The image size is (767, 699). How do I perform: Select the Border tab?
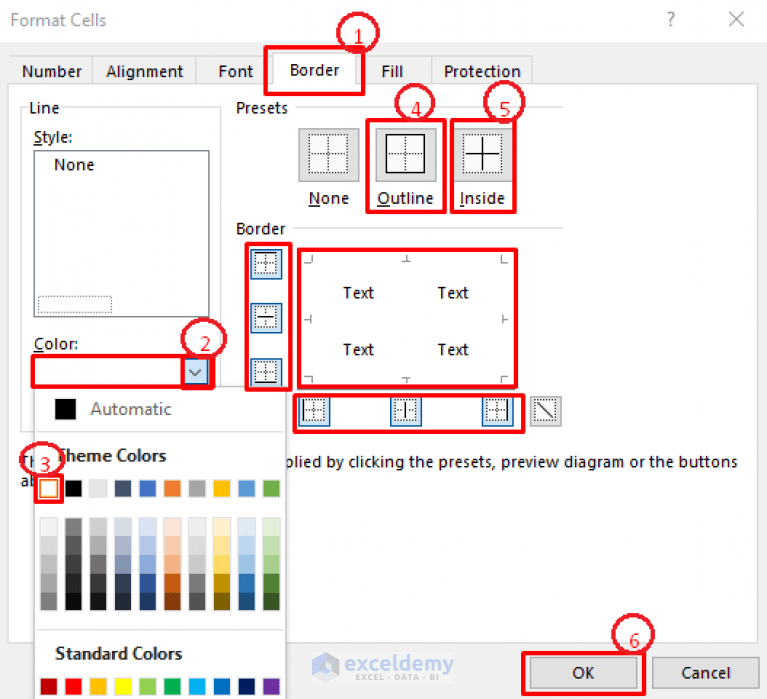point(314,70)
